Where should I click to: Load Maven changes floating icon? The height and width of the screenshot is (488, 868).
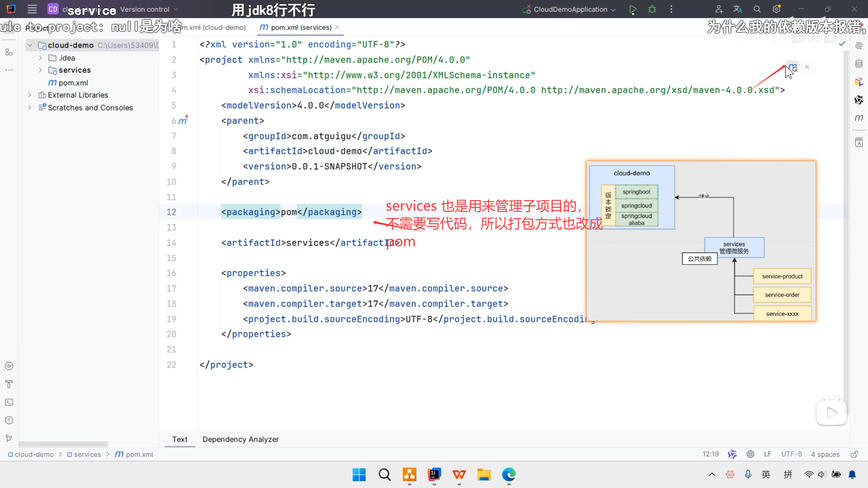[792, 67]
